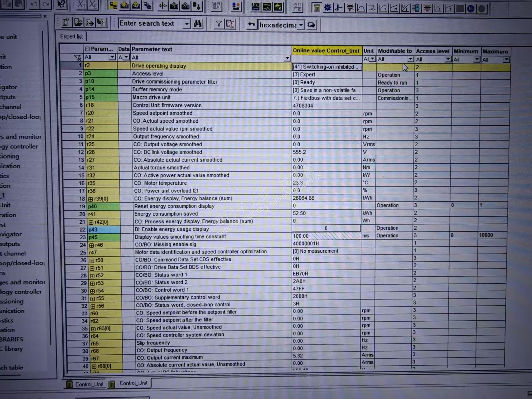
Task: Click the p43 online value field showing 0
Action: pos(326,228)
